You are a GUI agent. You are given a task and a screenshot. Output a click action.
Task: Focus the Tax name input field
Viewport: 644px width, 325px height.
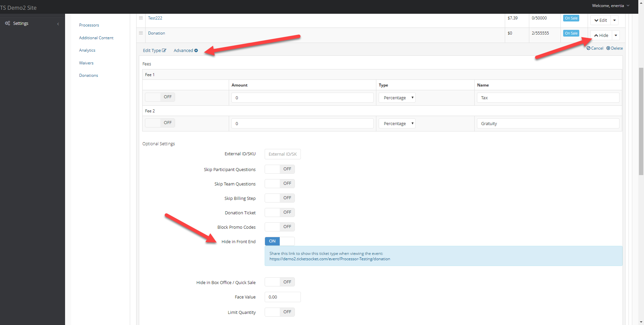pyautogui.click(x=548, y=98)
